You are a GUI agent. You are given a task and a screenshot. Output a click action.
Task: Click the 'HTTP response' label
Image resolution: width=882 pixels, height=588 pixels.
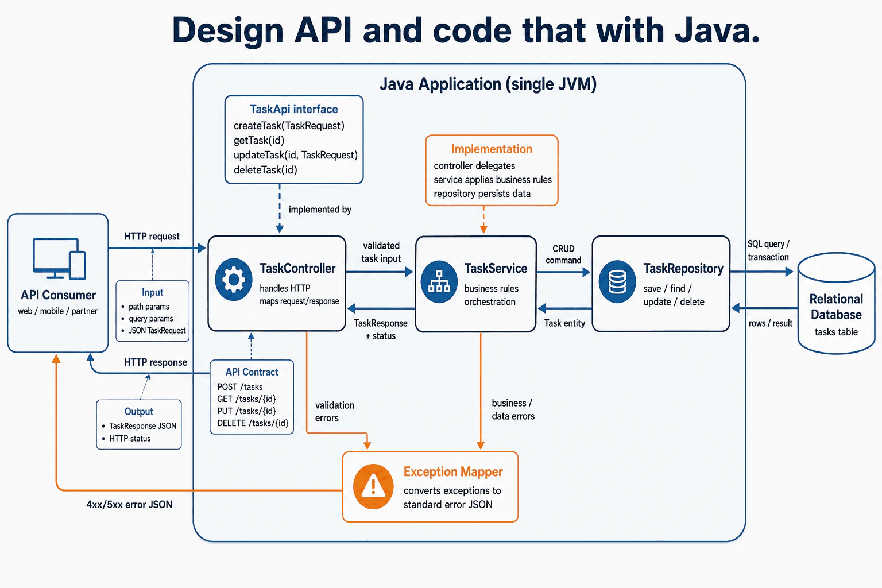point(156,362)
